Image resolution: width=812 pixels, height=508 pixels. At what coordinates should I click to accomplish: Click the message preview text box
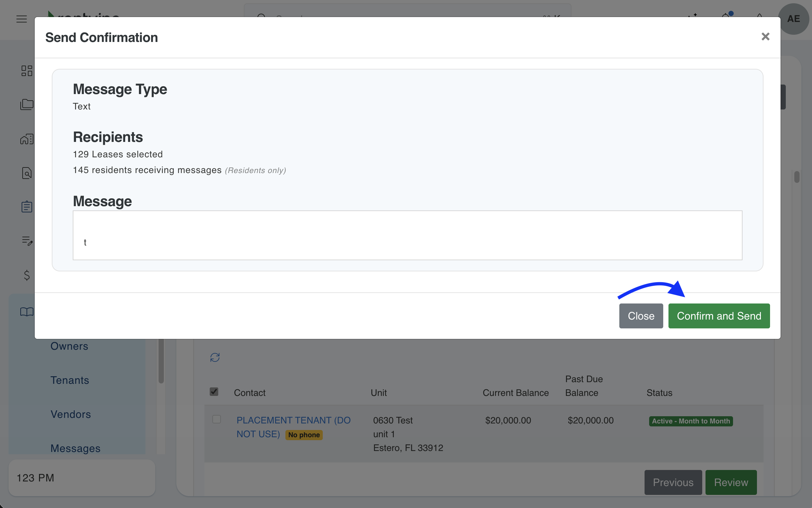(407, 235)
